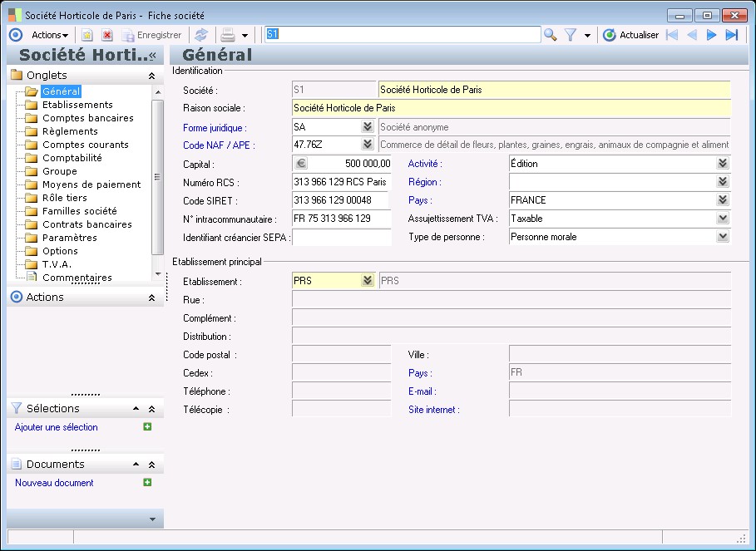756x551 pixels.
Task: Go to the last record
Action: 731,35
